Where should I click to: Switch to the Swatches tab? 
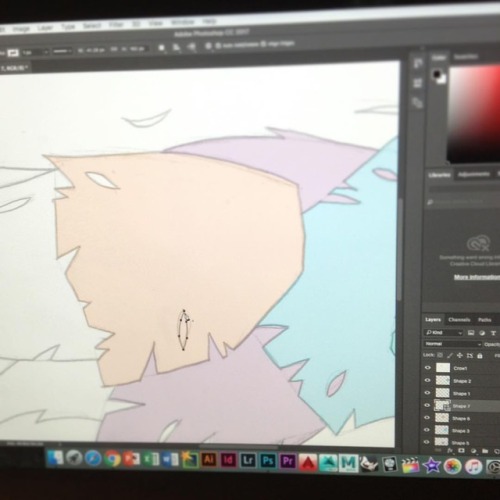click(x=466, y=57)
